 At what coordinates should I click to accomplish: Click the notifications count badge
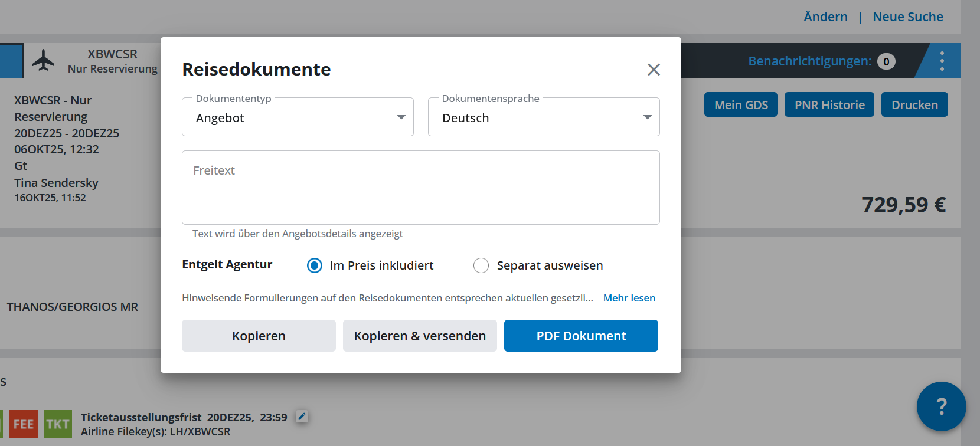[886, 61]
